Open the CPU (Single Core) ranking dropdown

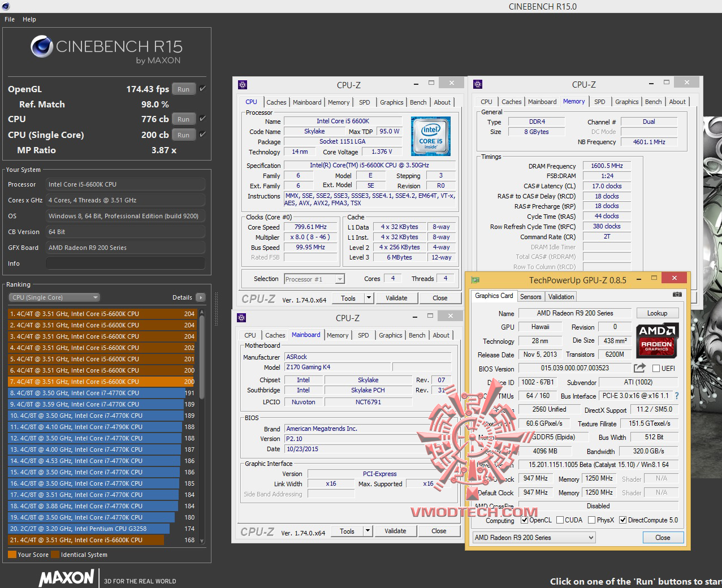(54, 297)
